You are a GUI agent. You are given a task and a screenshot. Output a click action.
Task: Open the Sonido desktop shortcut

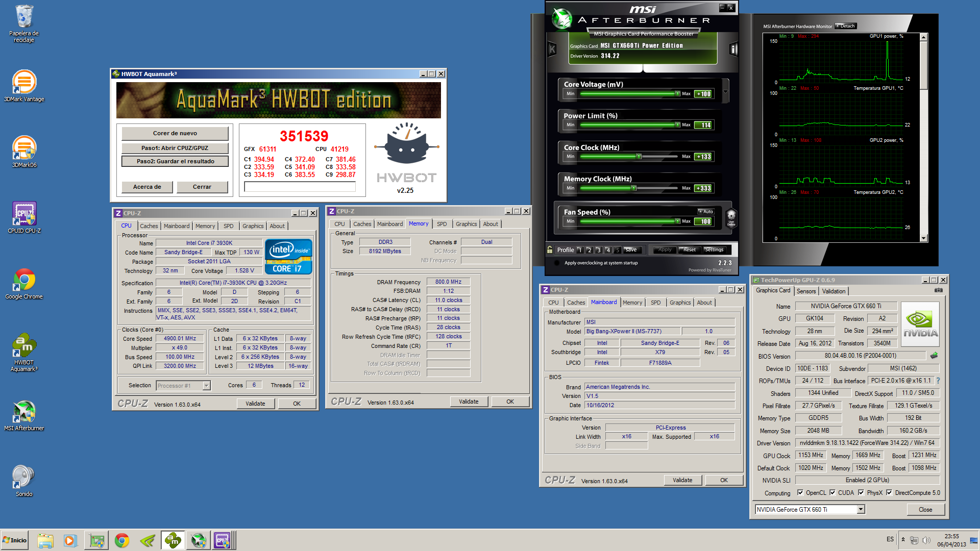point(24,481)
